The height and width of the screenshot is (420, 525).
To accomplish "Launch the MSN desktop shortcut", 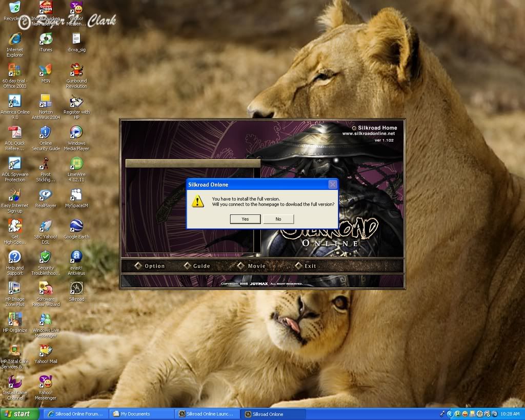I will coord(46,73).
